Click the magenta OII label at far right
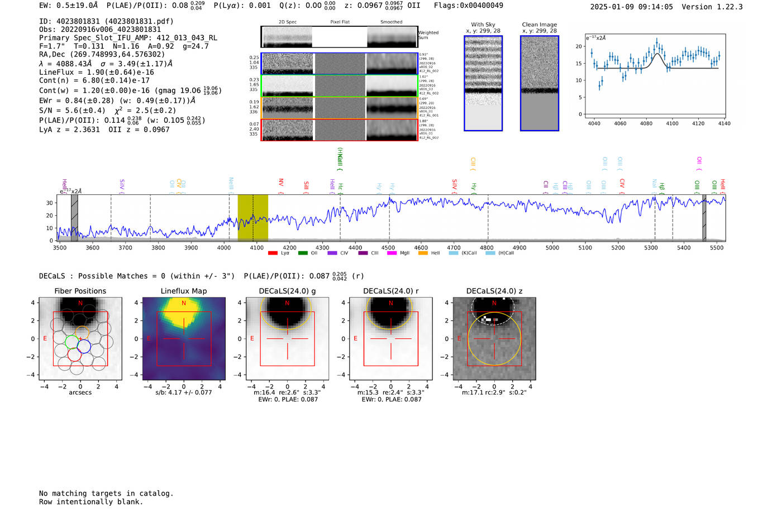The width and height of the screenshot is (782, 532). click(699, 163)
